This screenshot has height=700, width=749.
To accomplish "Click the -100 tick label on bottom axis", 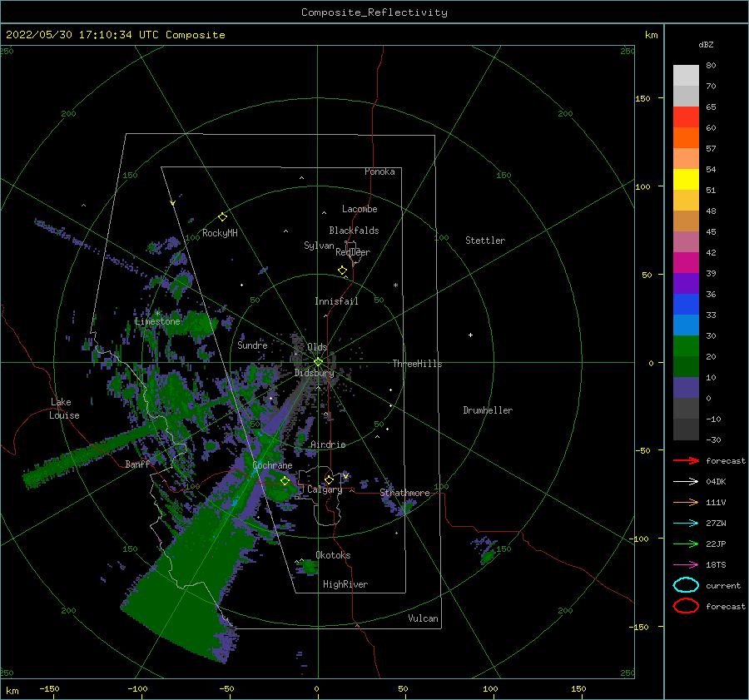I will point(137,688).
